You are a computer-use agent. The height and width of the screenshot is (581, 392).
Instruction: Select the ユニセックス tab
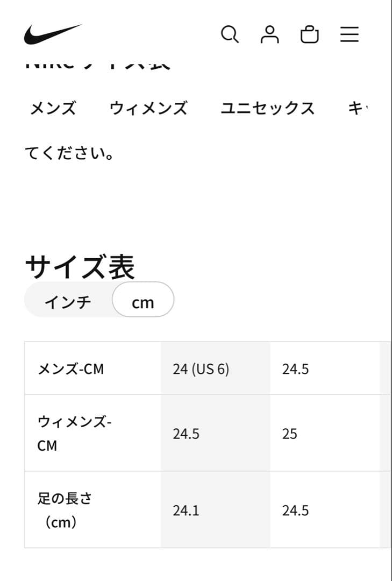point(267,108)
